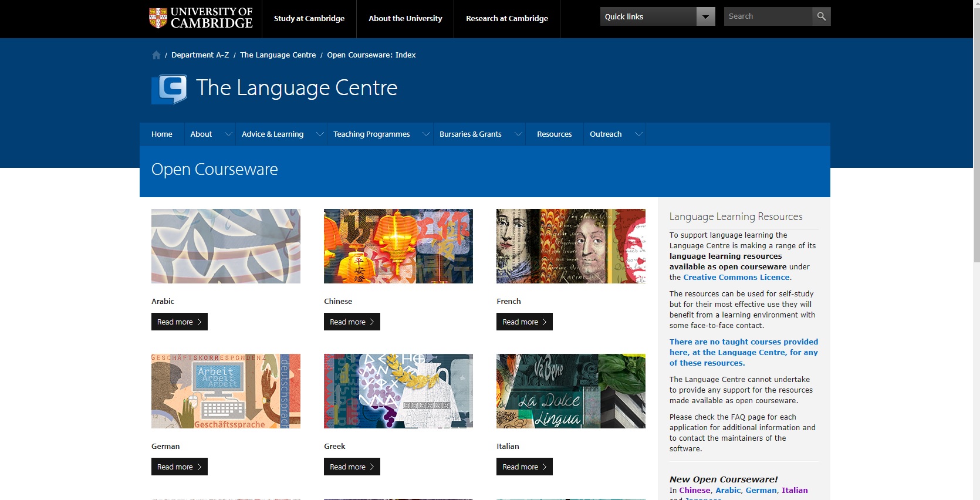Focus the Search input field

tap(768, 16)
